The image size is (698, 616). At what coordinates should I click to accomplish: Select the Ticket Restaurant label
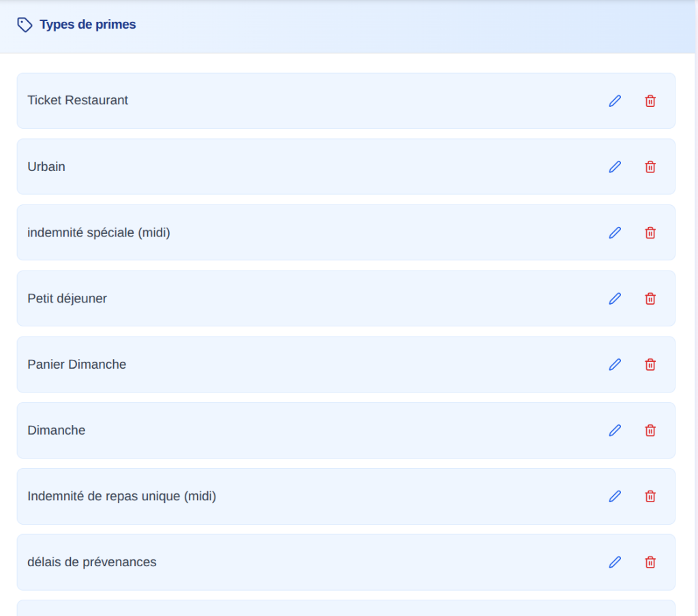(x=78, y=100)
